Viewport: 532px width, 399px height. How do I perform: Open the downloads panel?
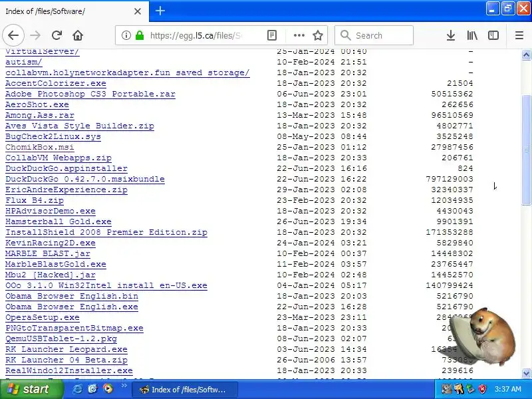click(451, 35)
